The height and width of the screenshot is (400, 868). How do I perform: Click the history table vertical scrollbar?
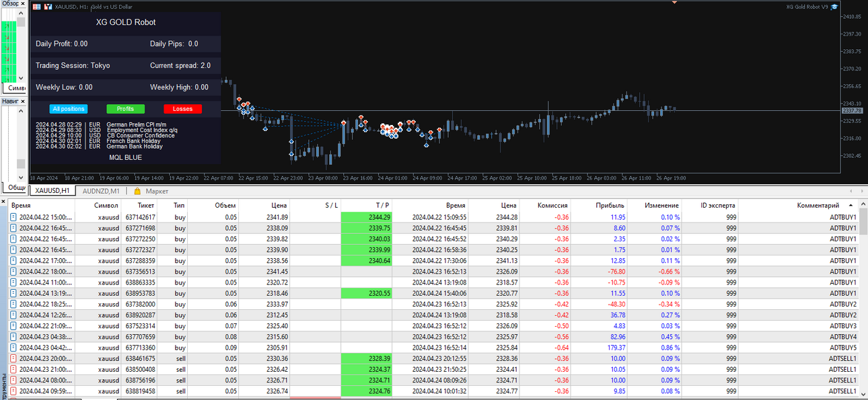tap(863, 222)
